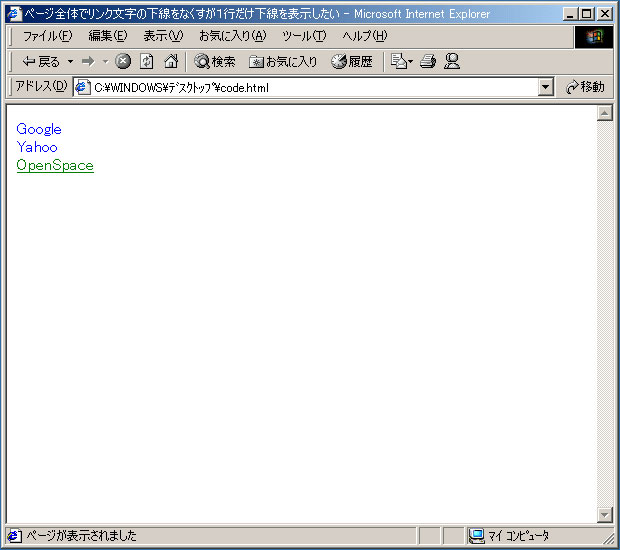Click the status bar IE page icon
The height and width of the screenshot is (550, 620).
coord(14,536)
